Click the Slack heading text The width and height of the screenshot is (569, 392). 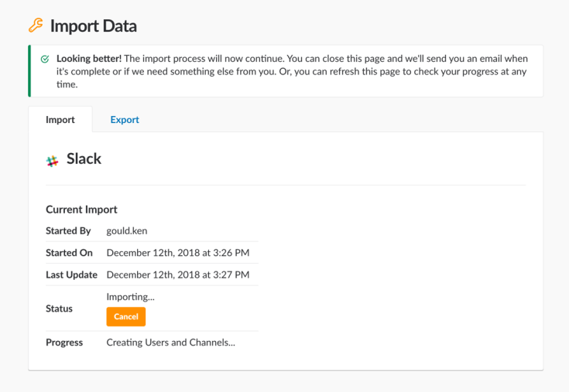click(x=84, y=159)
